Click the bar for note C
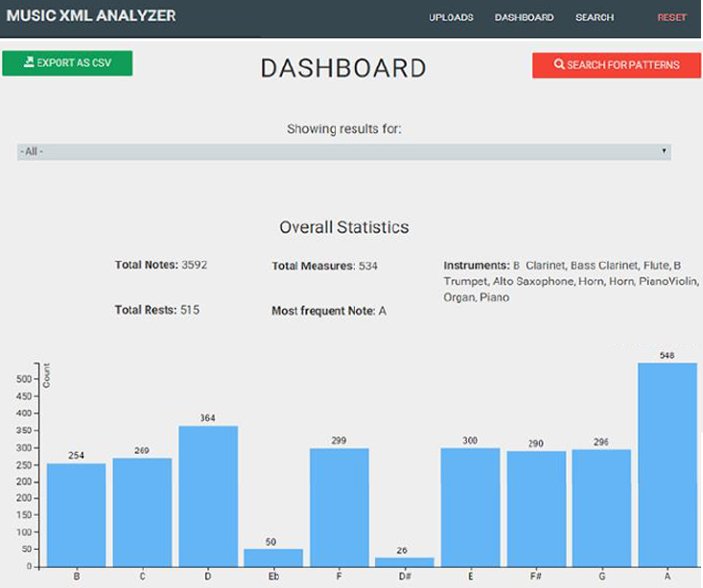This screenshot has height=588, width=703. 142,512
